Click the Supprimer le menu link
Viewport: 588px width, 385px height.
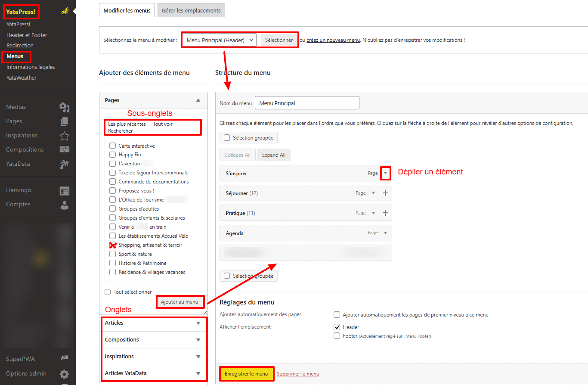298,374
